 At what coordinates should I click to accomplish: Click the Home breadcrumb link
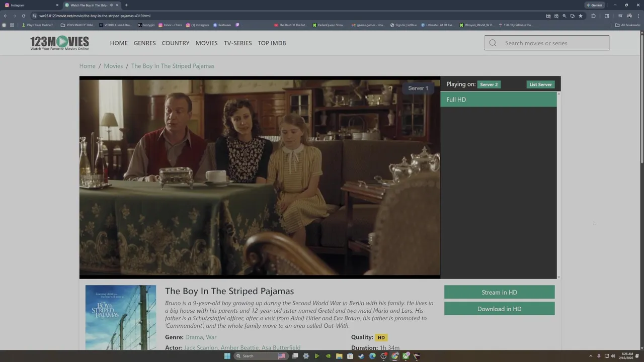point(87,66)
